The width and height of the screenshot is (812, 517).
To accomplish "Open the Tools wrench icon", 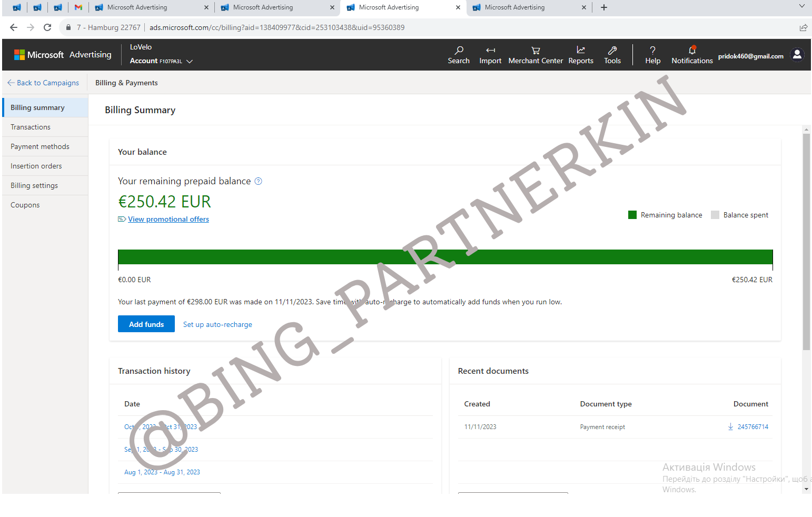I will (x=612, y=51).
